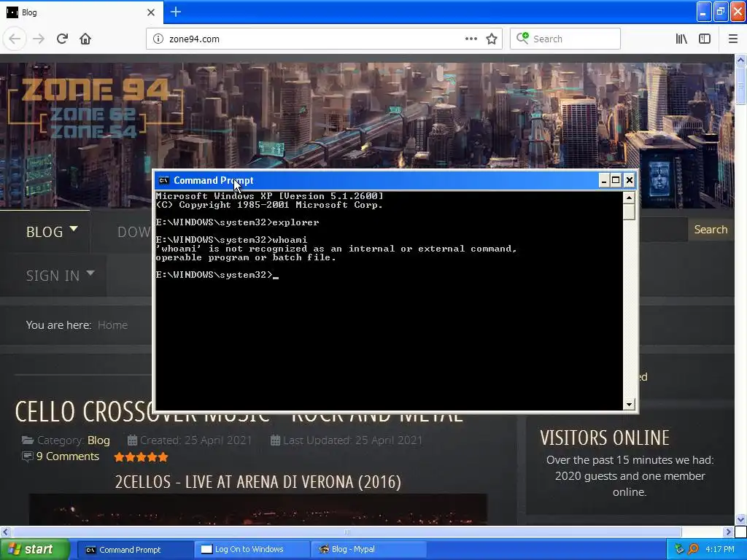Close the Command Prompt window

(630, 180)
